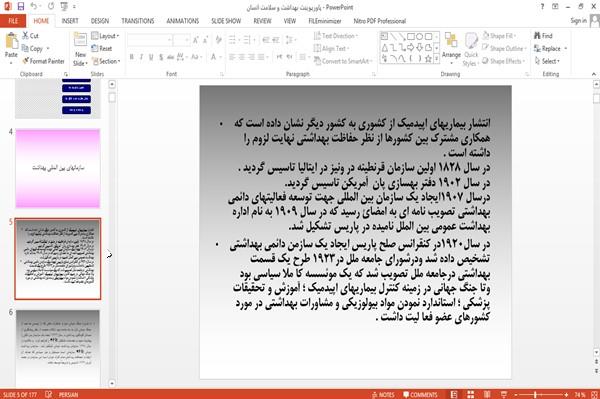Select the oval shape in gallery
600x399 pixels.
click(x=419, y=37)
